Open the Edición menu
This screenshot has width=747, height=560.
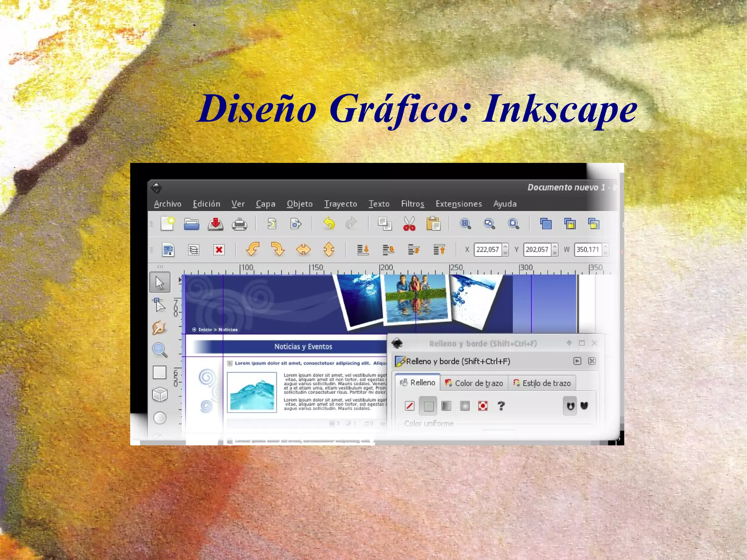206,204
